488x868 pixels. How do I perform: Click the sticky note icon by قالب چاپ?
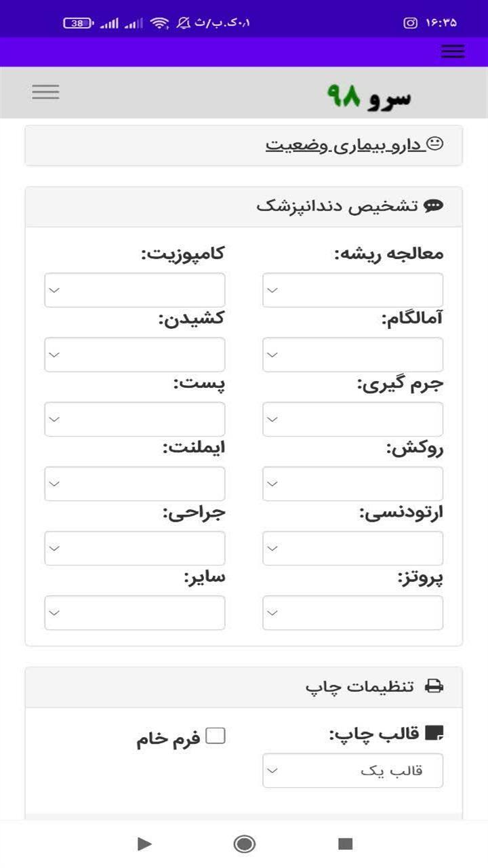[434, 734]
